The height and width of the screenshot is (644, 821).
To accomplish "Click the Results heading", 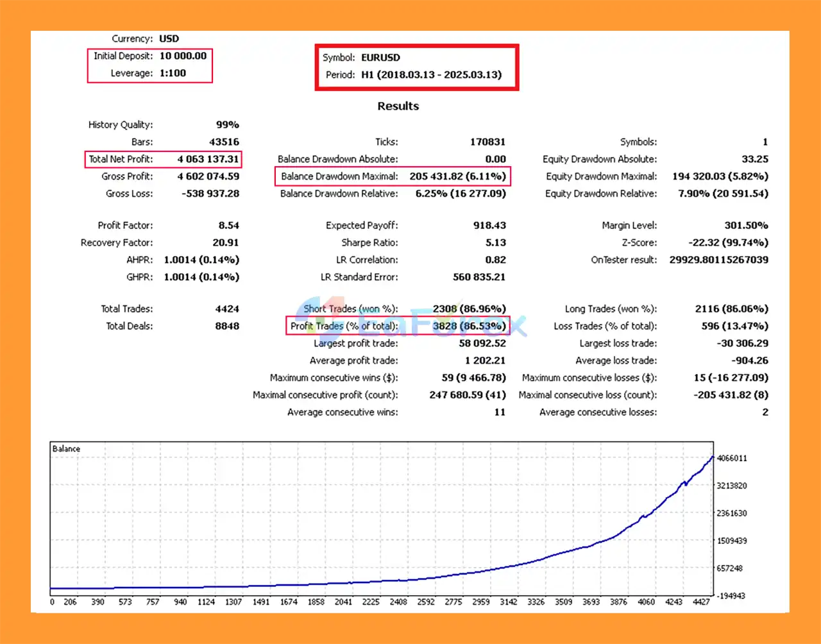I will click(398, 106).
